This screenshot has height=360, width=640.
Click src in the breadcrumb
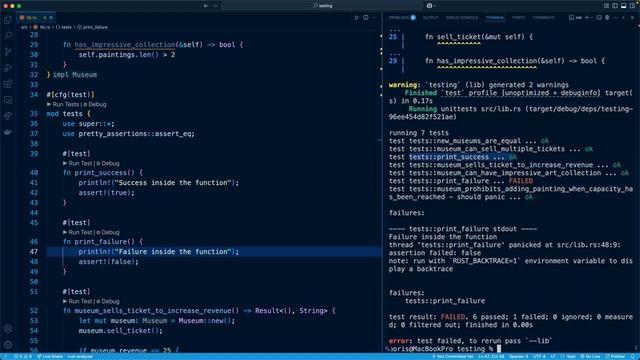pos(24,27)
